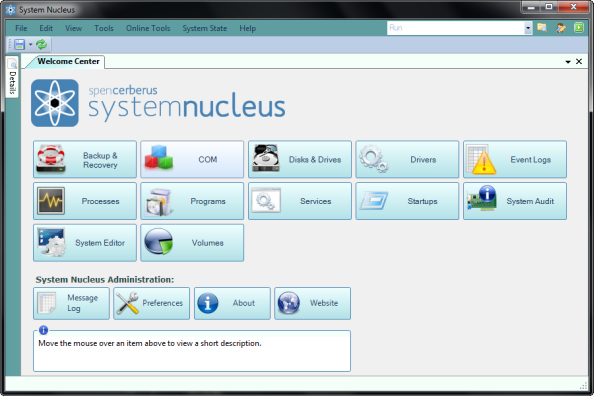Open the Website label

point(324,303)
